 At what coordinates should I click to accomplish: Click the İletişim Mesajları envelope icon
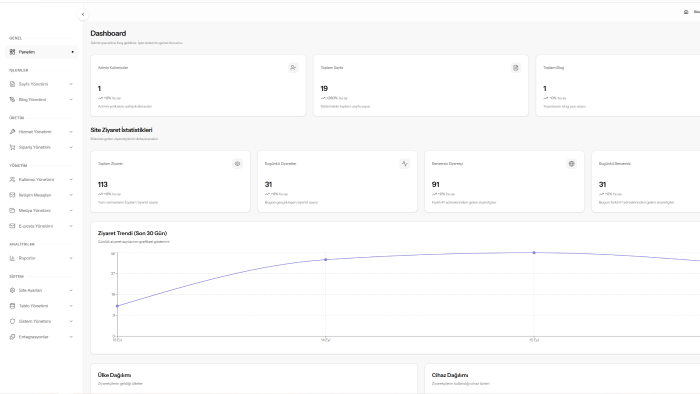point(12,195)
